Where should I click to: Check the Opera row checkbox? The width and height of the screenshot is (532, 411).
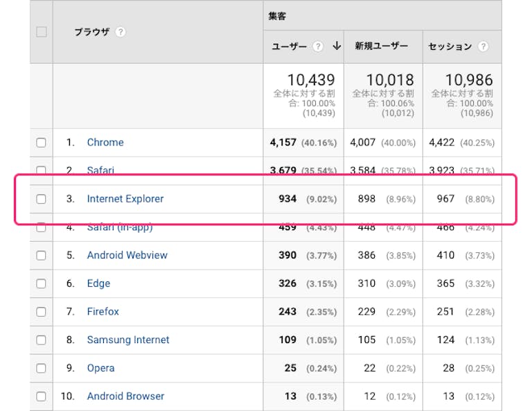click(41, 368)
